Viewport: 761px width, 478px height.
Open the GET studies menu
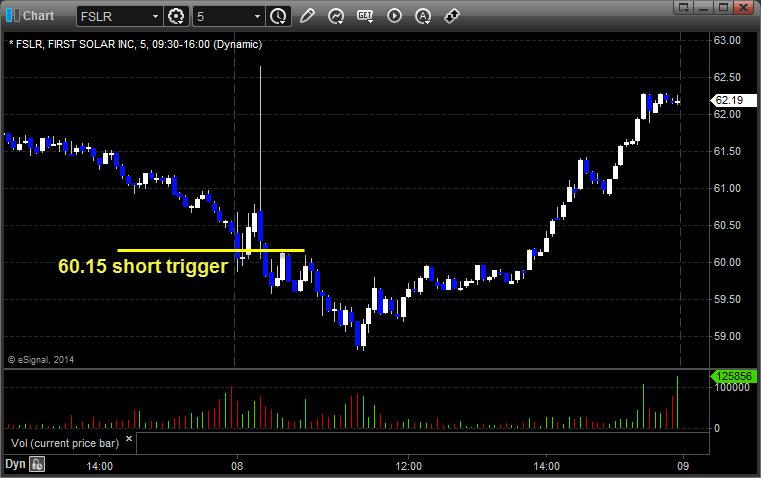[365, 16]
